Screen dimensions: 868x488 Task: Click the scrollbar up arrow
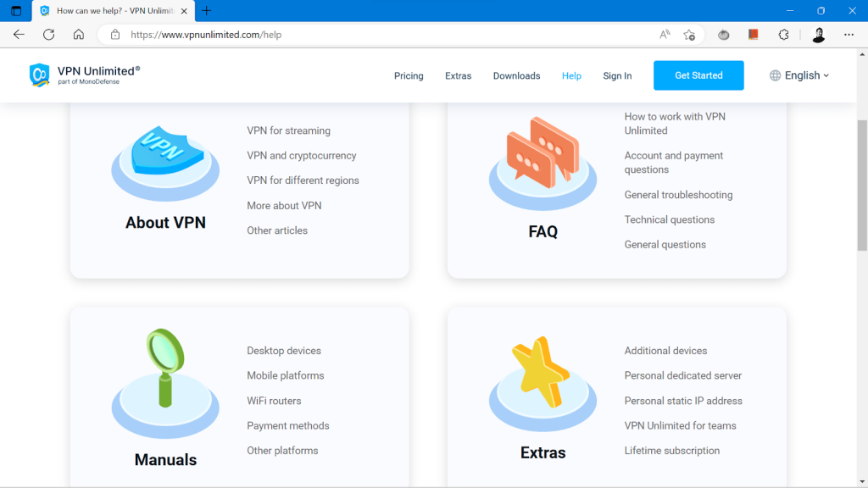pos(862,54)
